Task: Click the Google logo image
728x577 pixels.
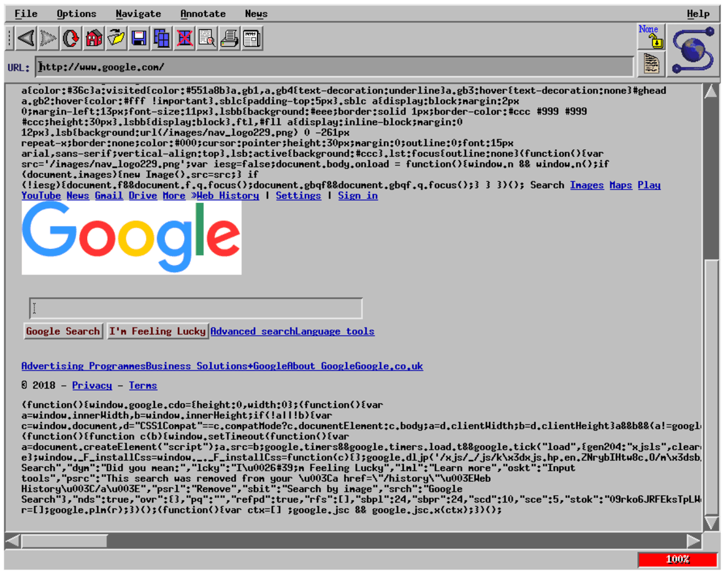Action: (131, 237)
